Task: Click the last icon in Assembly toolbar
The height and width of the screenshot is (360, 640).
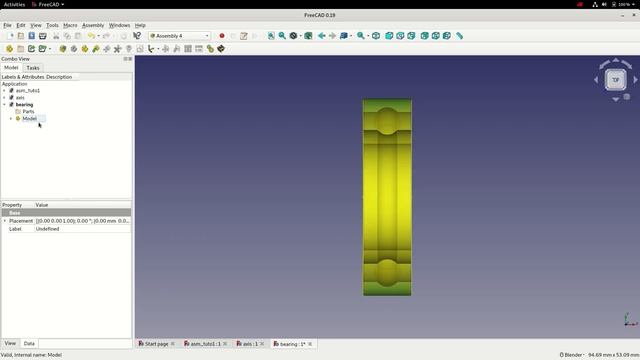Action: pos(221,49)
